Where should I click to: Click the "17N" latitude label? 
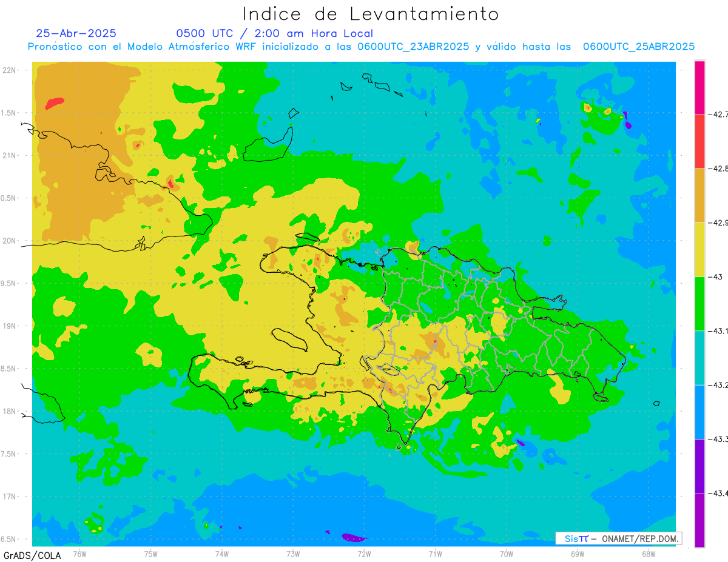(x=10, y=497)
